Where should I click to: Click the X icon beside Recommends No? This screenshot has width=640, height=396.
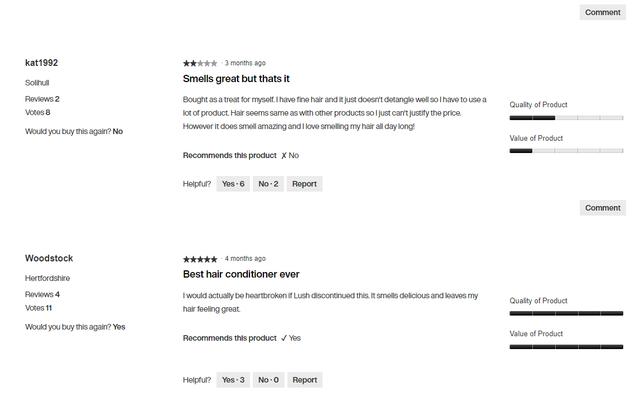pyautogui.click(x=284, y=156)
